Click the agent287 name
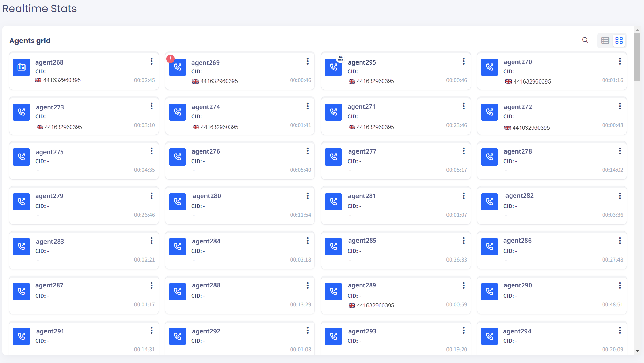644x363 pixels. tap(49, 285)
